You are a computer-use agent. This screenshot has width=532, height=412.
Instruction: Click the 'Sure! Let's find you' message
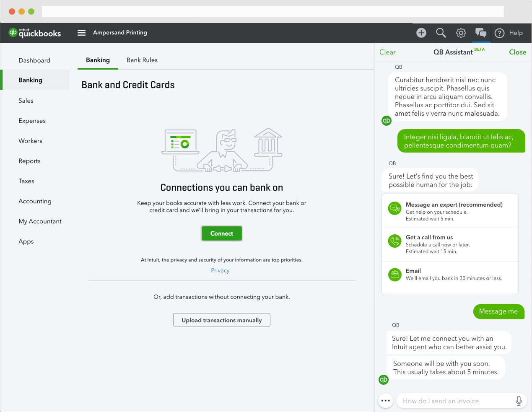coord(431,180)
